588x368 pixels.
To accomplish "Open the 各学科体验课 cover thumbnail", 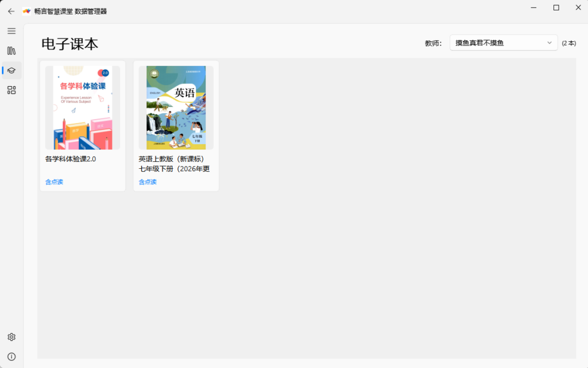I will [x=83, y=107].
